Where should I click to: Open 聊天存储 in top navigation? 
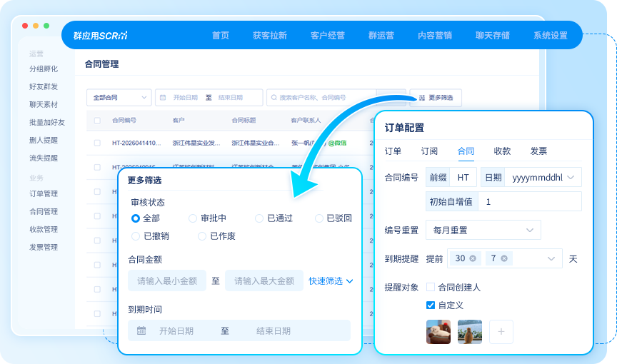click(492, 36)
